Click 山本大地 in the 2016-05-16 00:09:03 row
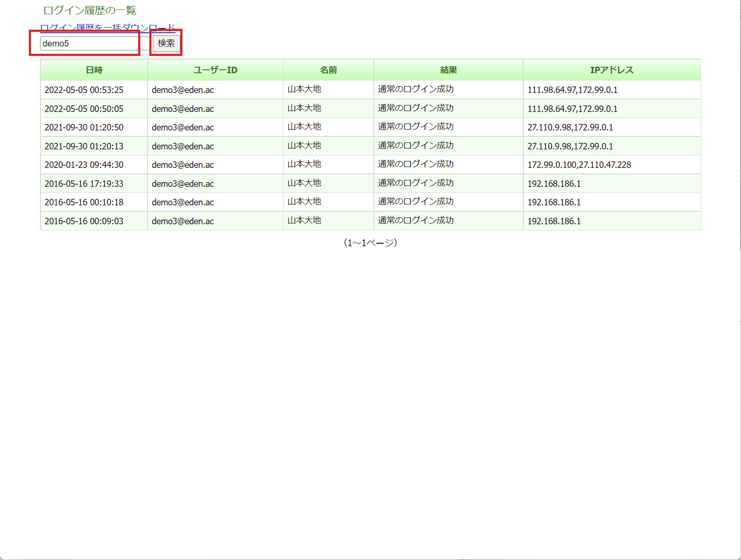 (x=304, y=220)
